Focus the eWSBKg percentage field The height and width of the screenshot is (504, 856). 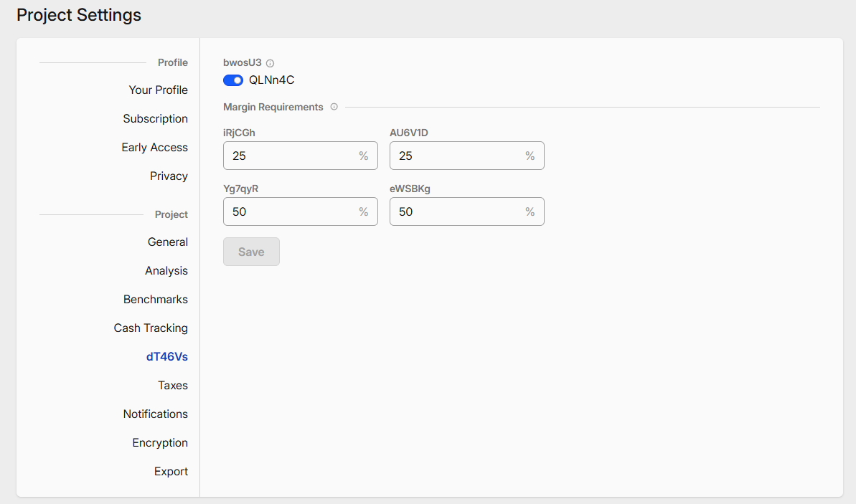(457, 211)
